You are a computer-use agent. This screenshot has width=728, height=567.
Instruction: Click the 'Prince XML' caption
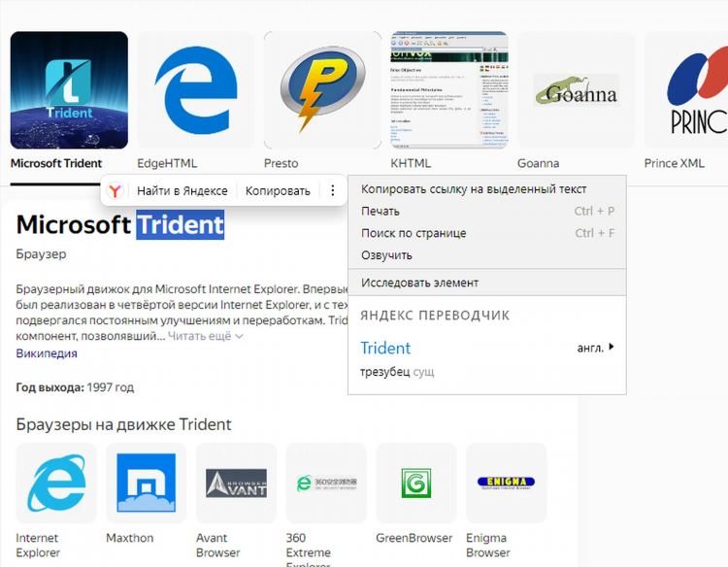coord(675,163)
